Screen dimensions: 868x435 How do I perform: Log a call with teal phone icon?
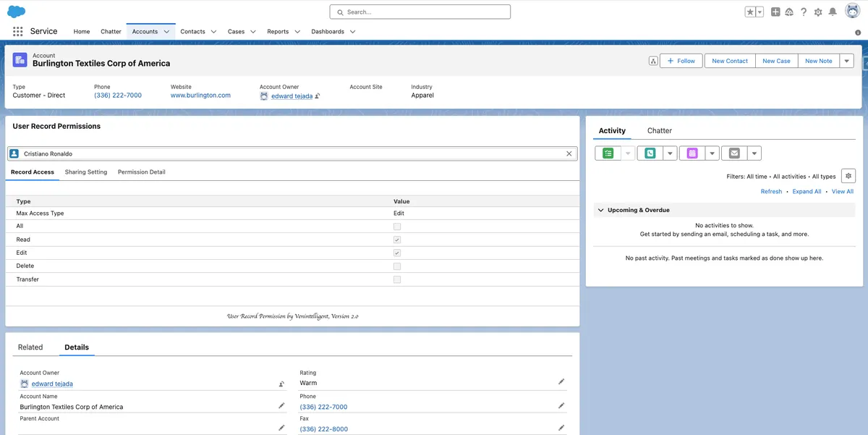coord(650,153)
